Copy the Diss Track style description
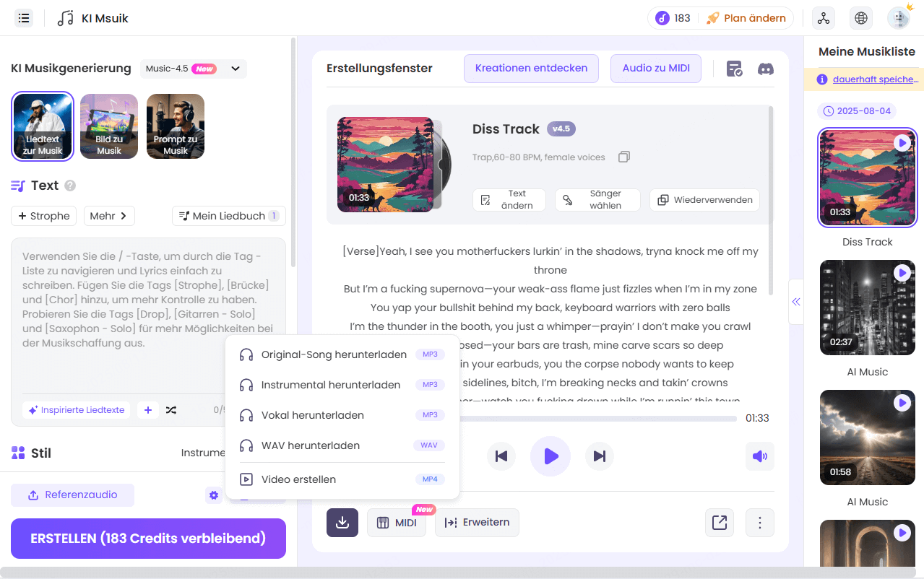Viewport: 924px width, 579px height. tap(624, 156)
